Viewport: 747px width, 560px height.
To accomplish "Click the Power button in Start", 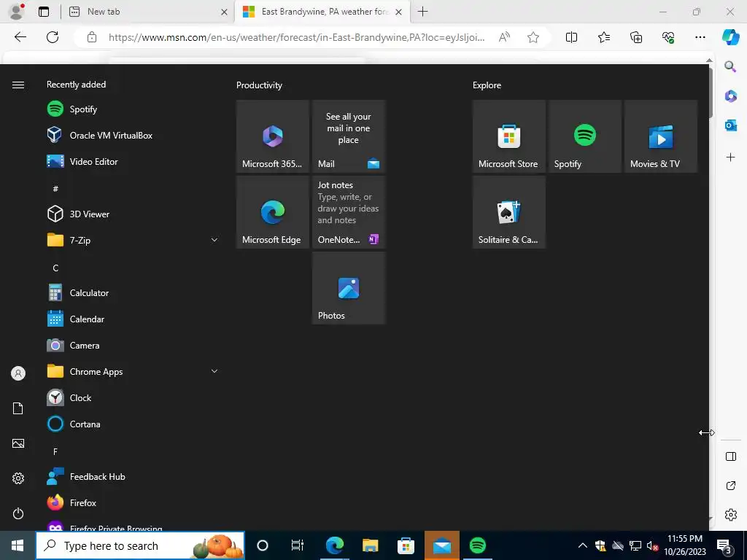I will (x=18, y=513).
